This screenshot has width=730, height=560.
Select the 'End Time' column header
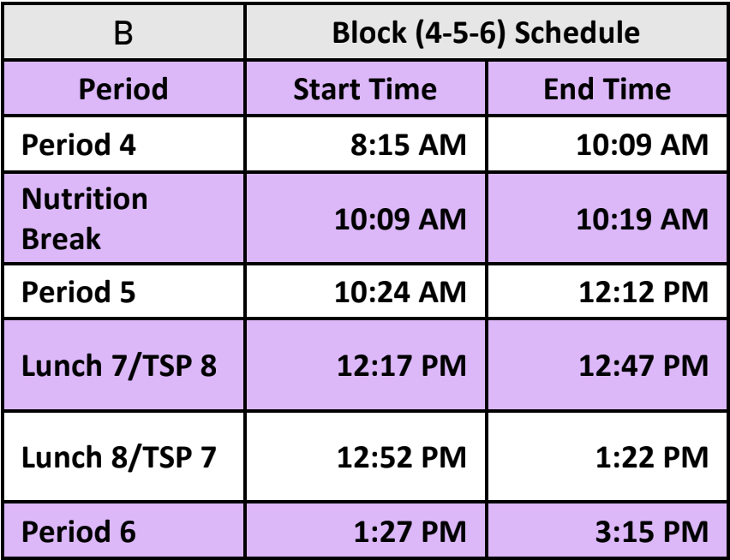607,88
